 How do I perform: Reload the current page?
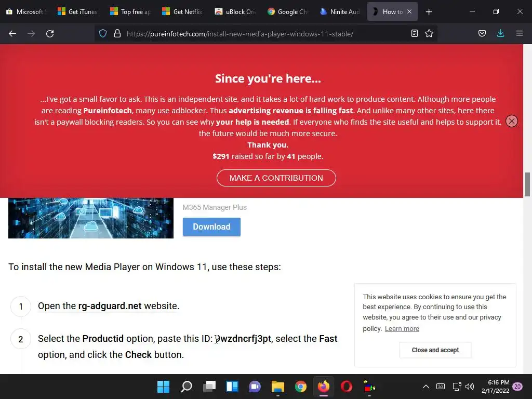click(x=50, y=34)
